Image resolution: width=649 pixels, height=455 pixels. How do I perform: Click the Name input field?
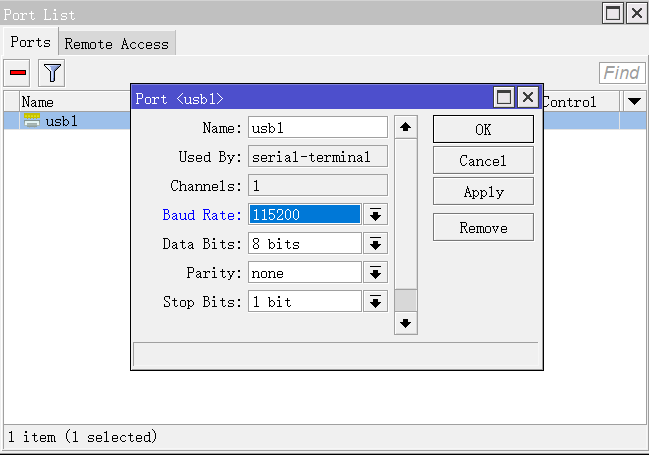(318, 128)
